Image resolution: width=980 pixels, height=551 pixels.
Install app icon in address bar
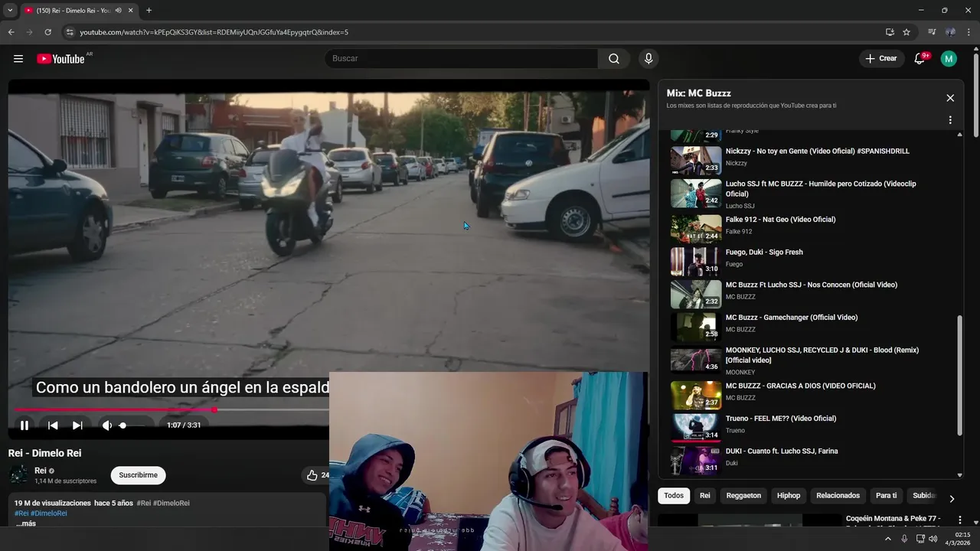(890, 32)
